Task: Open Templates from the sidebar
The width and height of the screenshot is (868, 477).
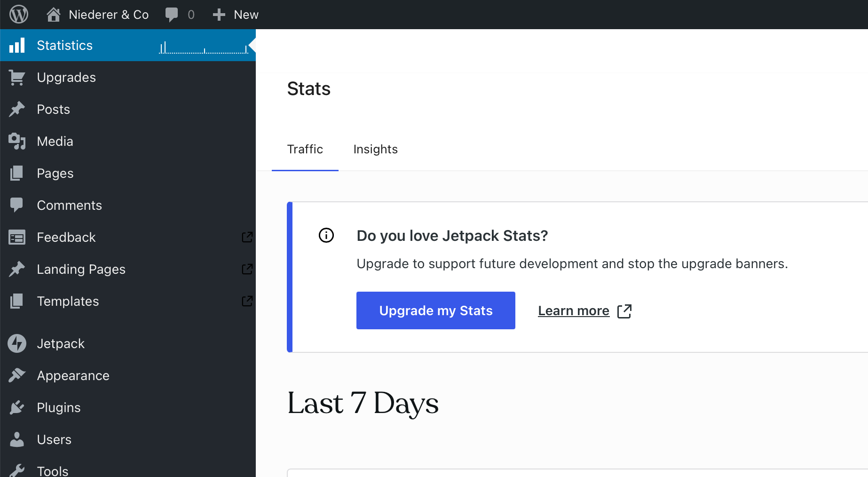Action: [x=68, y=301]
